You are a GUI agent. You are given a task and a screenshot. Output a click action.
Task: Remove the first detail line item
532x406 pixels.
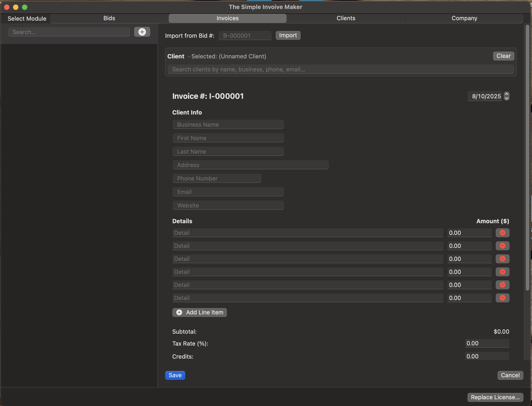503,233
